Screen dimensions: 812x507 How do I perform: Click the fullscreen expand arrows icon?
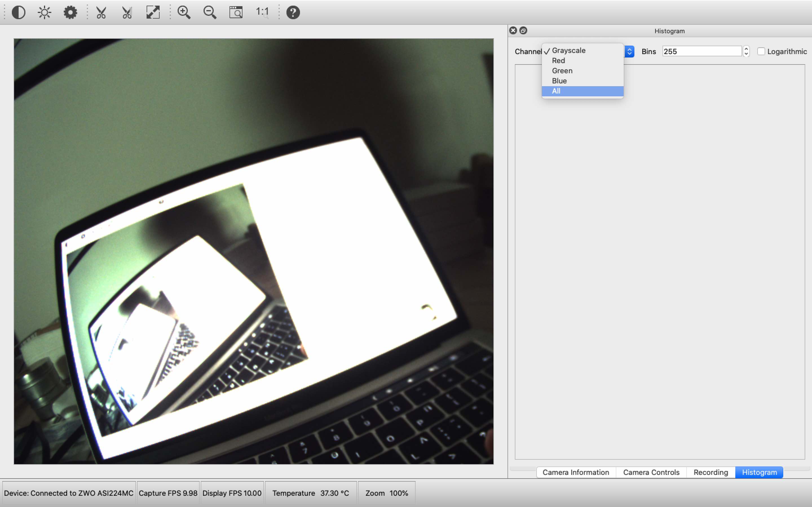tap(153, 12)
